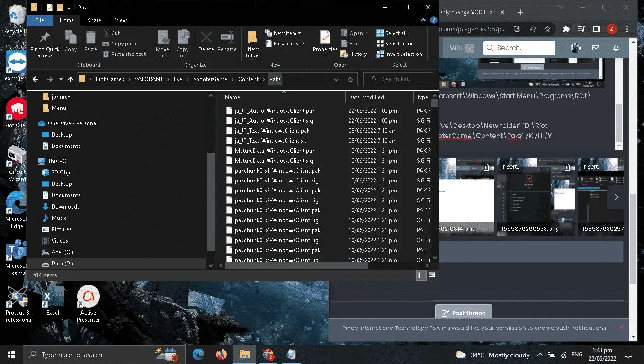Create a New folder from the ribbon

pos(253,44)
